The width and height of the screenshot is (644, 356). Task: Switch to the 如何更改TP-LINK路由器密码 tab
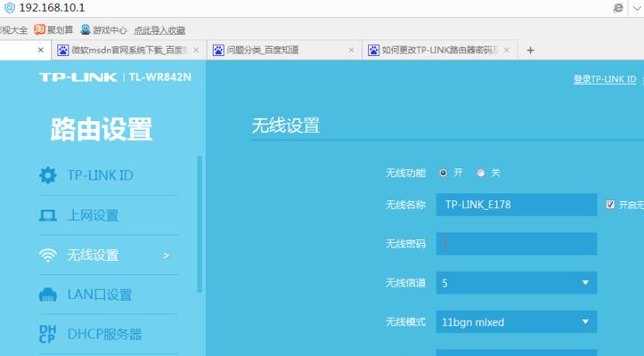tap(439, 50)
